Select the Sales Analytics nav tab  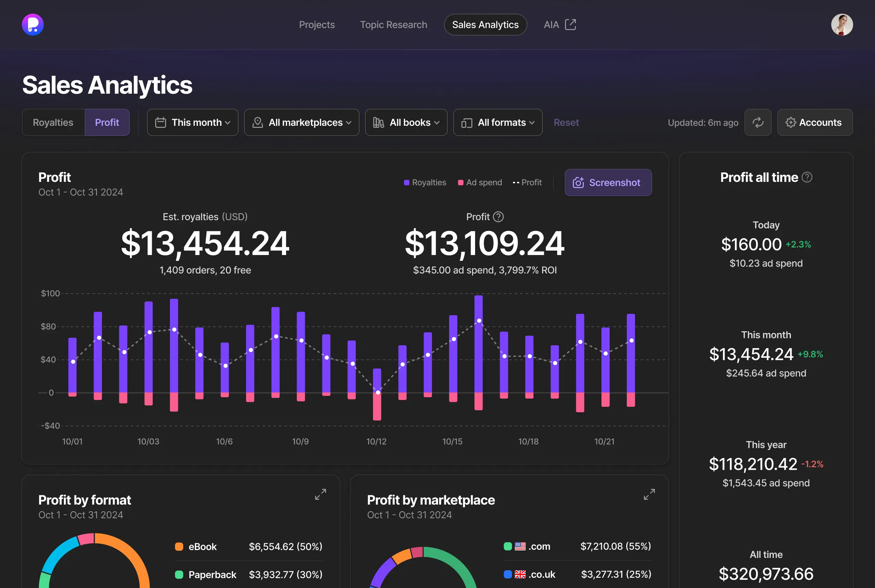pyautogui.click(x=485, y=25)
